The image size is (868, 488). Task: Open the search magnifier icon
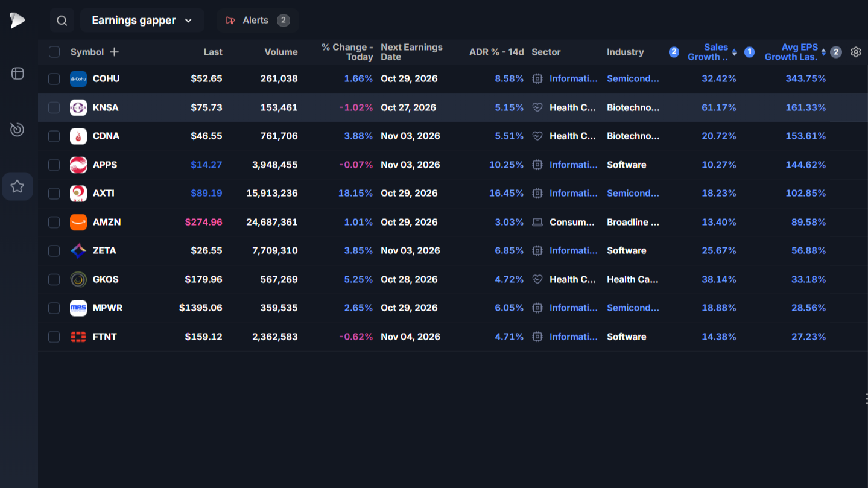pos(62,21)
